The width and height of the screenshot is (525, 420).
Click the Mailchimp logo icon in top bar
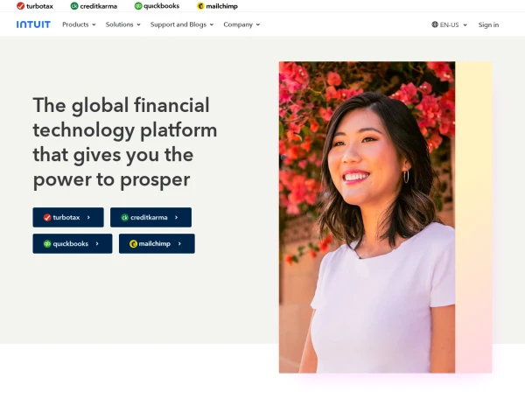(200, 6)
